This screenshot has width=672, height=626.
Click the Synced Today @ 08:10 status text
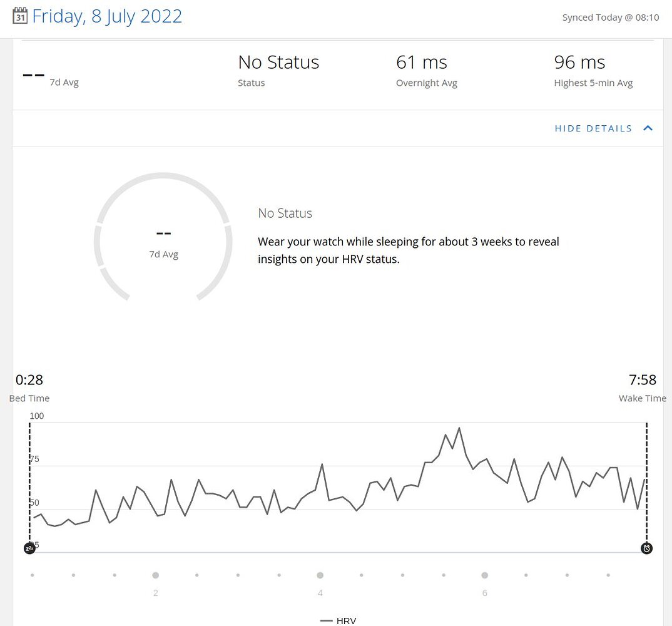coord(611,17)
